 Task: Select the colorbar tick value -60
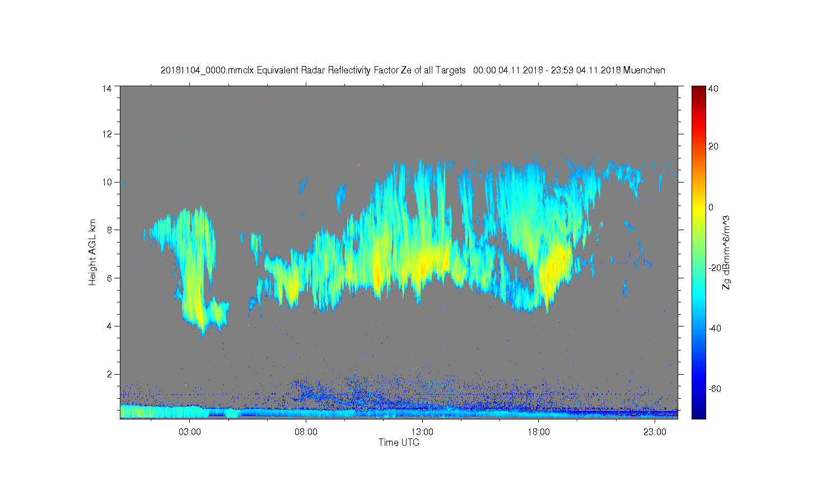click(x=715, y=389)
